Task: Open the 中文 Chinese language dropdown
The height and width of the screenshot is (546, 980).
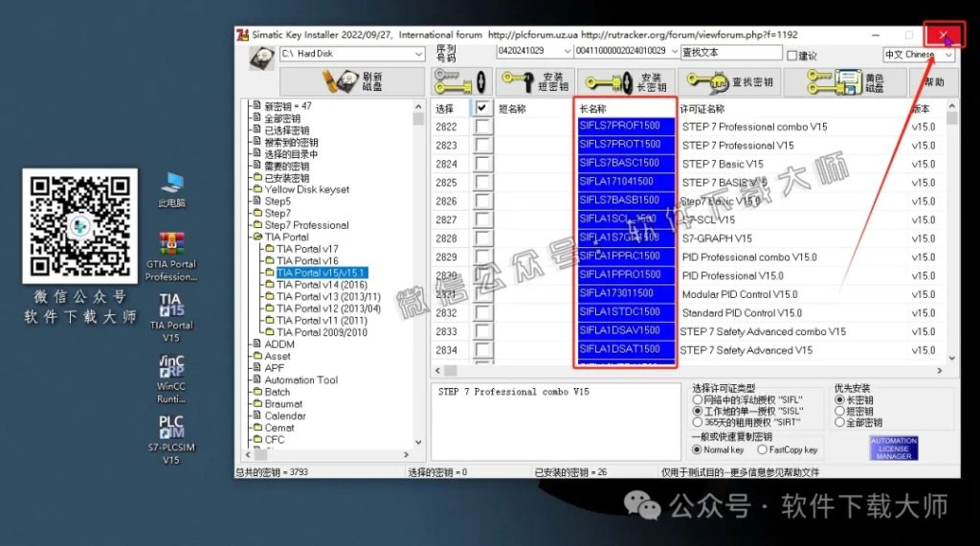Action: tap(948, 55)
